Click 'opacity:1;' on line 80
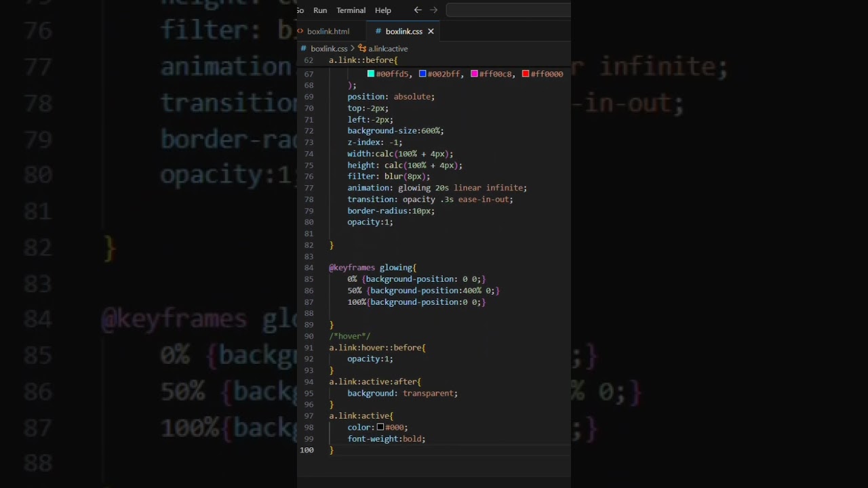Image resolution: width=868 pixels, height=488 pixels. [370, 222]
